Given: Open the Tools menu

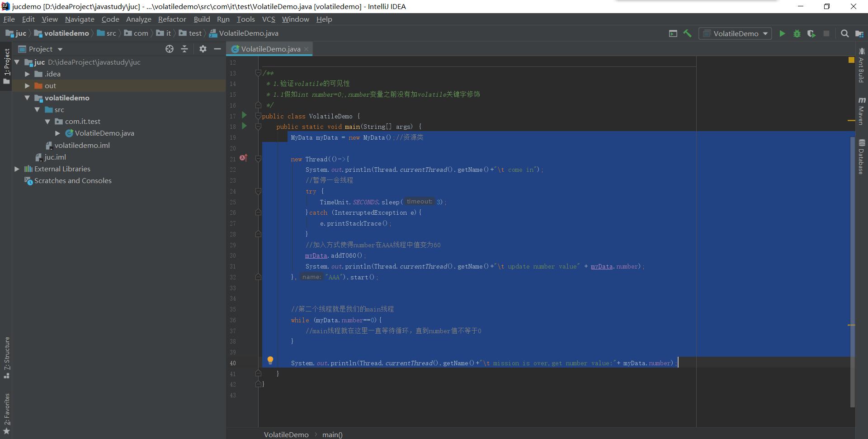Looking at the screenshot, I should click(x=245, y=19).
